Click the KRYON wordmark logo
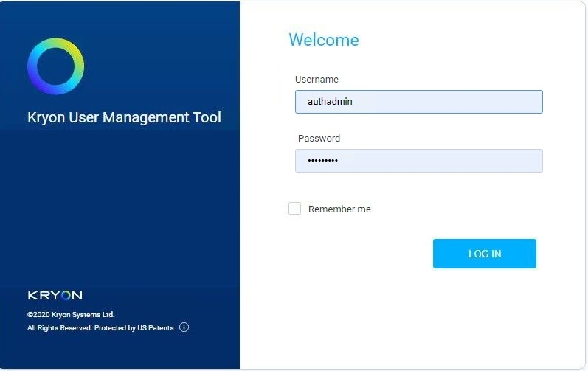Image resolution: width=588 pixels, height=371 pixels. [x=55, y=295]
